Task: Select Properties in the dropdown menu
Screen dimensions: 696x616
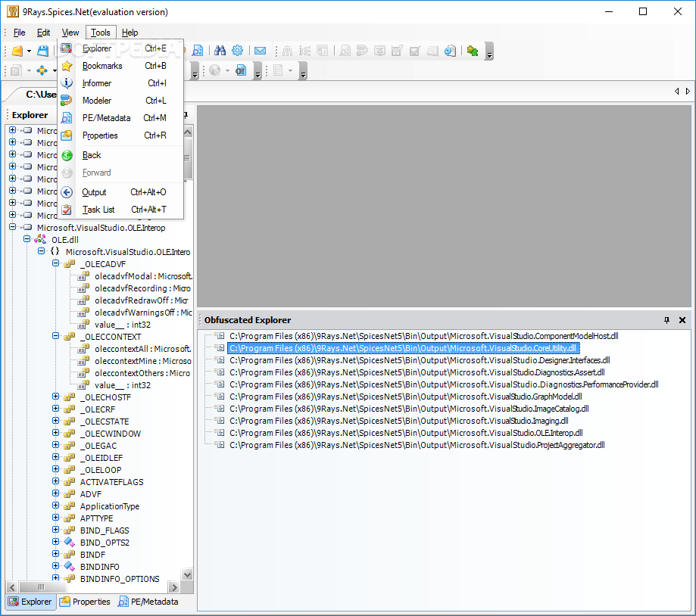Action: (x=120, y=135)
